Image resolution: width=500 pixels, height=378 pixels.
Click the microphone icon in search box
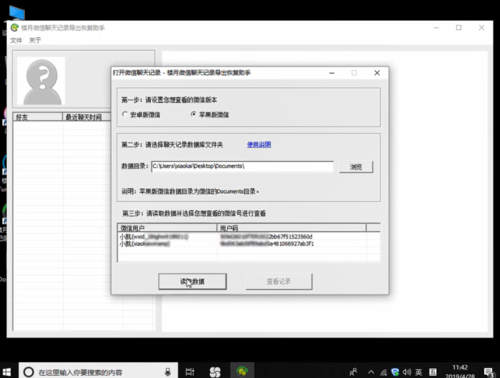pos(168,372)
